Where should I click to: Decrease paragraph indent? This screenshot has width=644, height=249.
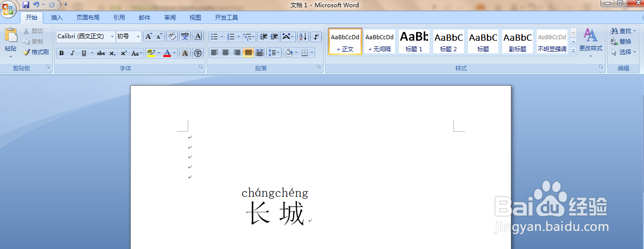click(x=263, y=36)
